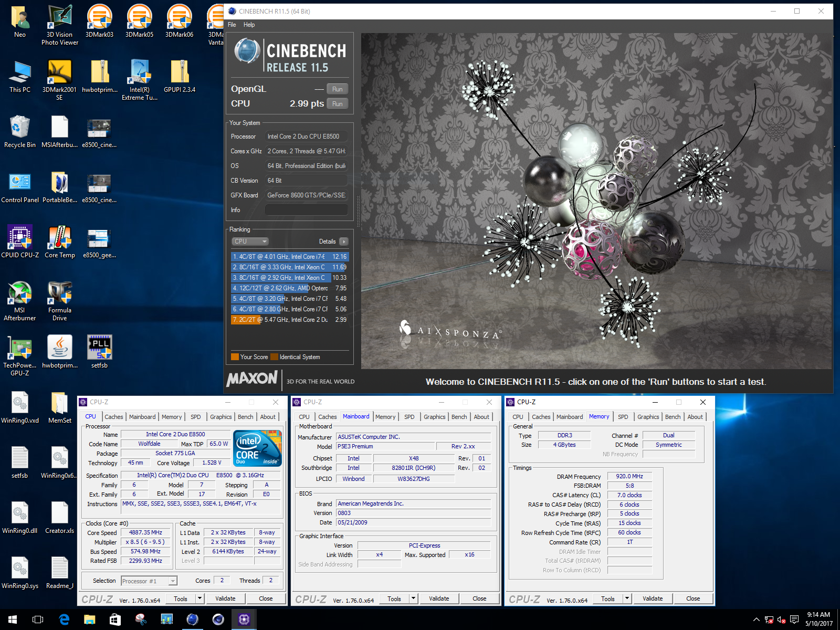Open the Ranking CPU dropdown in Cinebench

250,241
